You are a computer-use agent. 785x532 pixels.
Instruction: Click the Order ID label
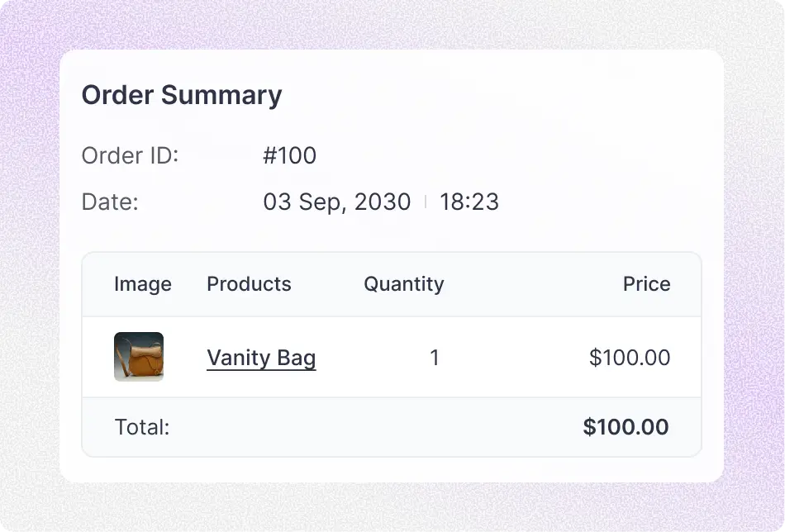(x=131, y=155)
